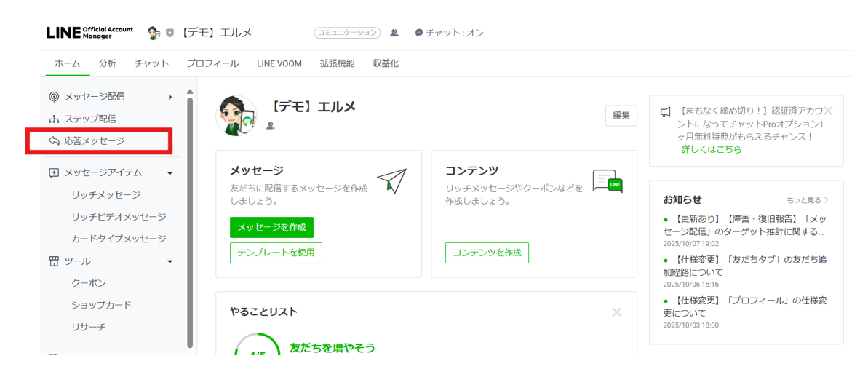
Task: Click the メッセージ配信 broadcast icon
Action: pos(54,97)
